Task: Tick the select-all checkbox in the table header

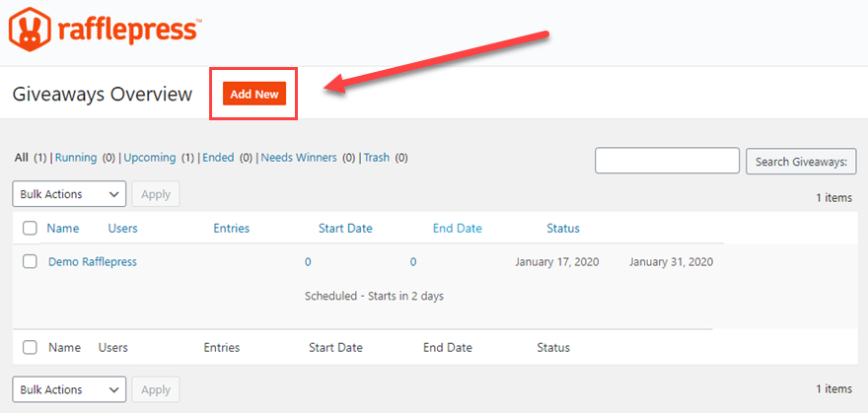Action: point(30,229)
